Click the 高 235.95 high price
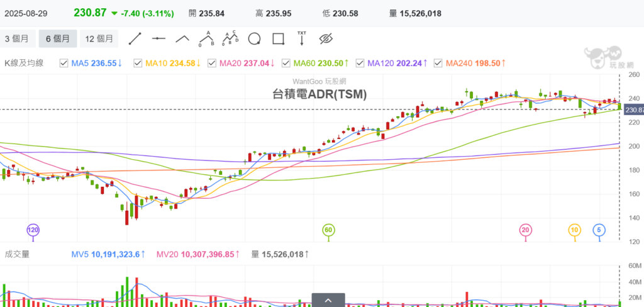 point(273,14)
